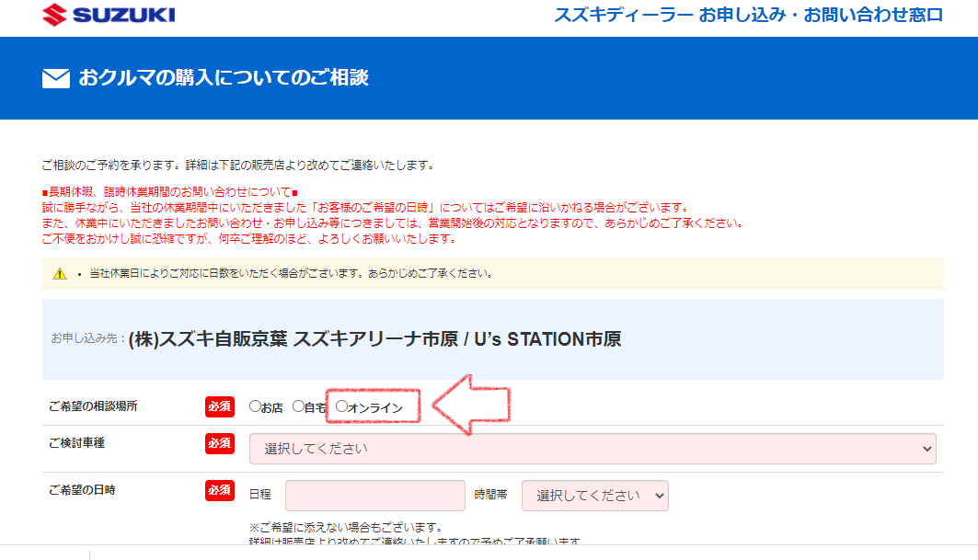The width and height of the screenshot is (978, 560).
Task: Select the オンライン radio button
Action: point(342,406)
